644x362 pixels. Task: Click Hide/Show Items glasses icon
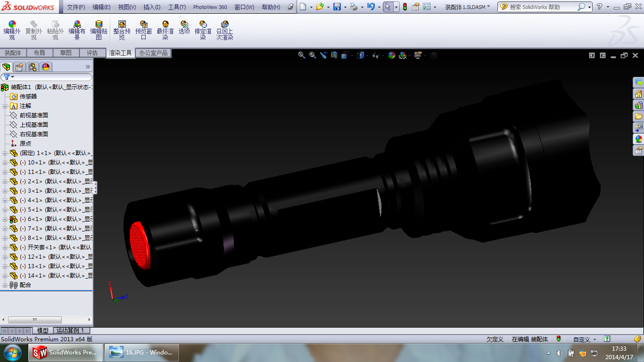click(x=376, y=55)
